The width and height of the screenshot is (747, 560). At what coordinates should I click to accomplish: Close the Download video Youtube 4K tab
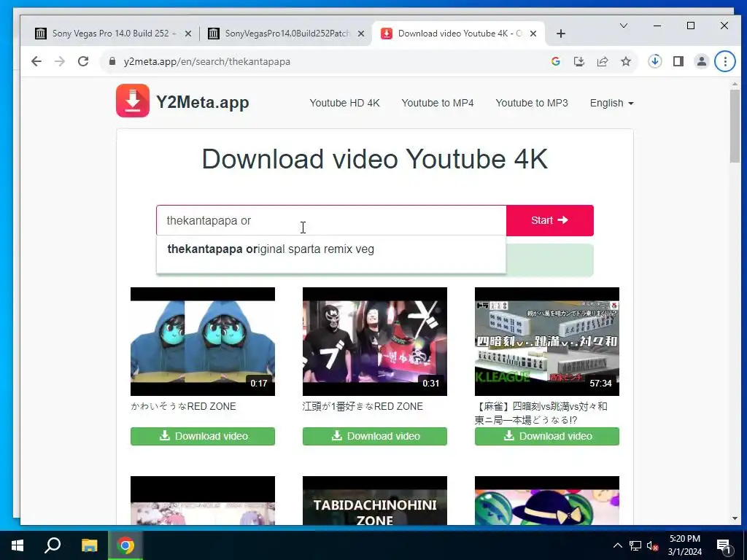(x=533, y=34)
